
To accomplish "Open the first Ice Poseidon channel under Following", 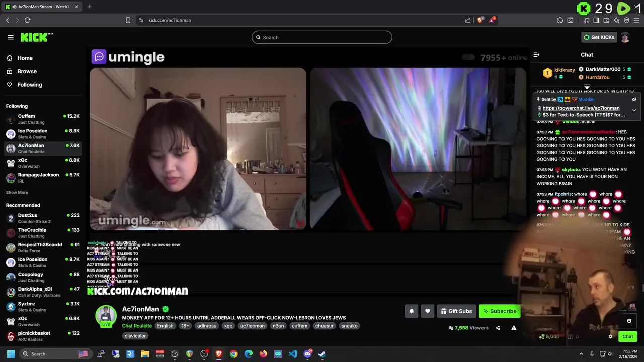I will [x=43, y=134].
